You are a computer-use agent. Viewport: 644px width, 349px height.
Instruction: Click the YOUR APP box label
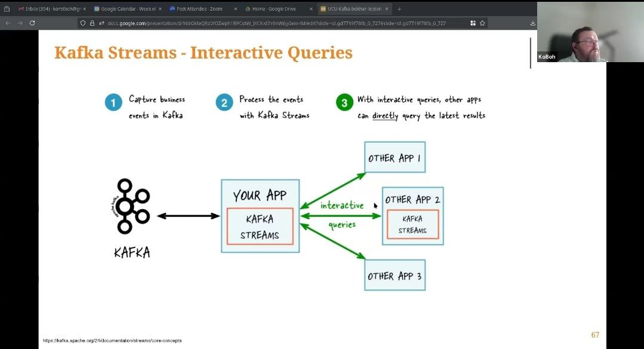click(x=260, y=195)
